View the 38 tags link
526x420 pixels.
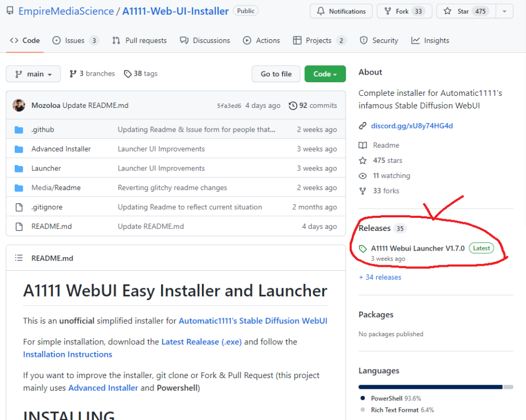coord(140,74)
